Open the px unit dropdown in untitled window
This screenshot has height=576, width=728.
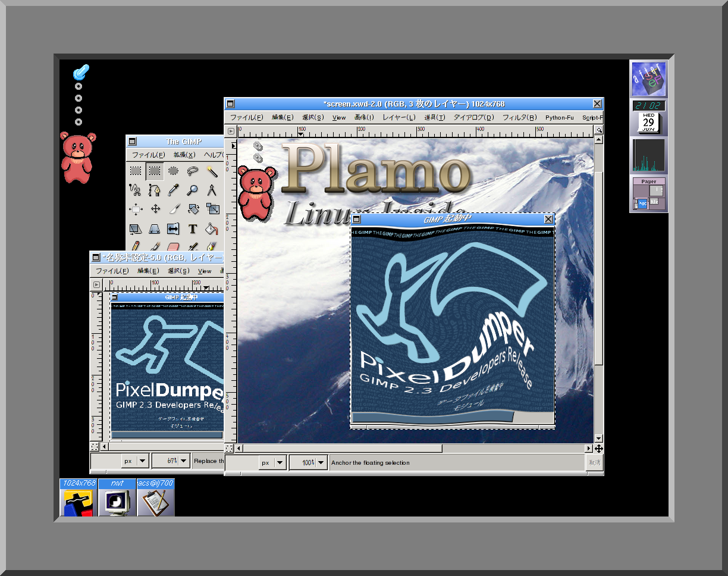[x=136, y=461]
